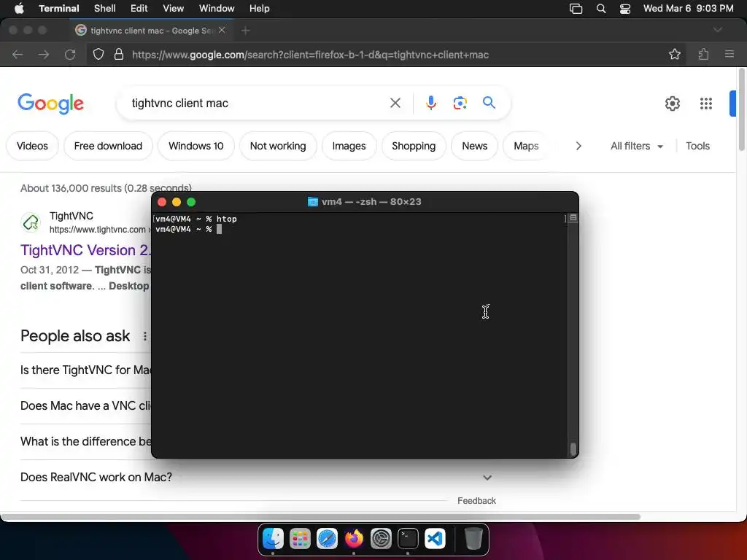Select the Images filter chip
Screen dimensions: 747x560
[x=349, y=146]
